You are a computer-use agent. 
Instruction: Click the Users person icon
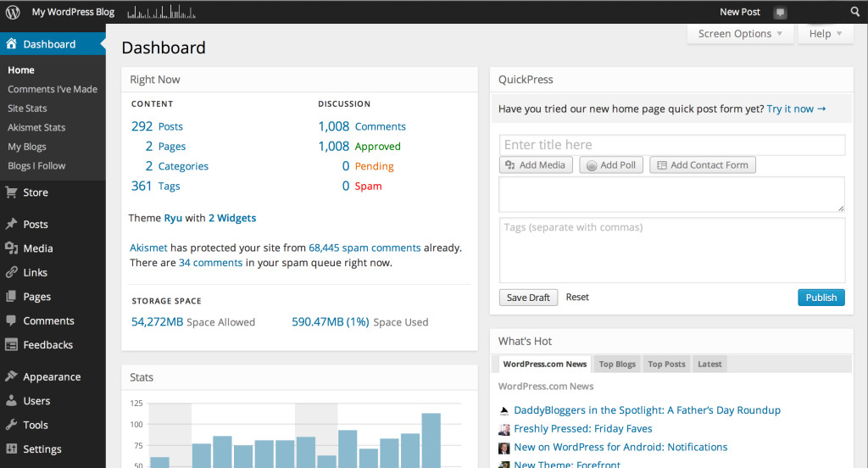pyautogui.click(x=11, y=400)
